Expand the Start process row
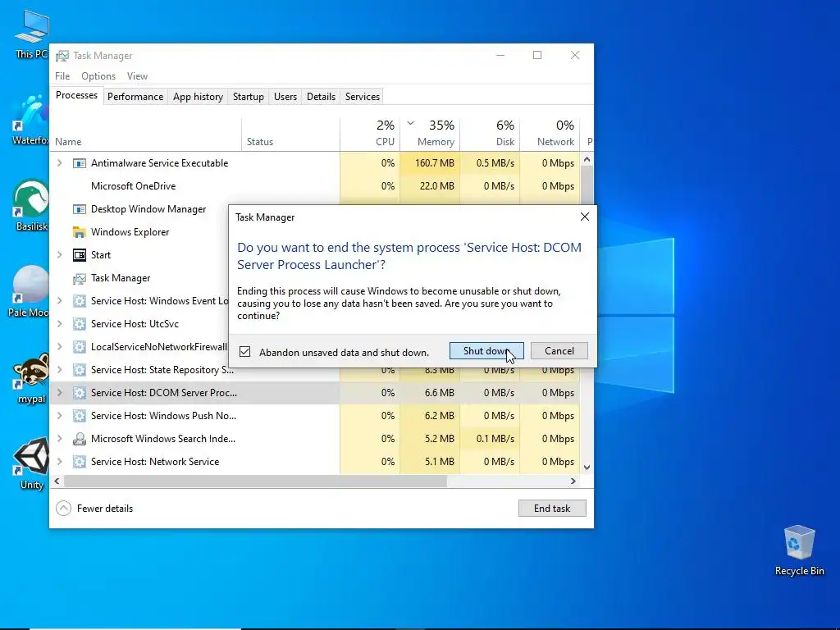Viewport: 840px width, 630px height. pyautogui.click(x=59, y=255)
